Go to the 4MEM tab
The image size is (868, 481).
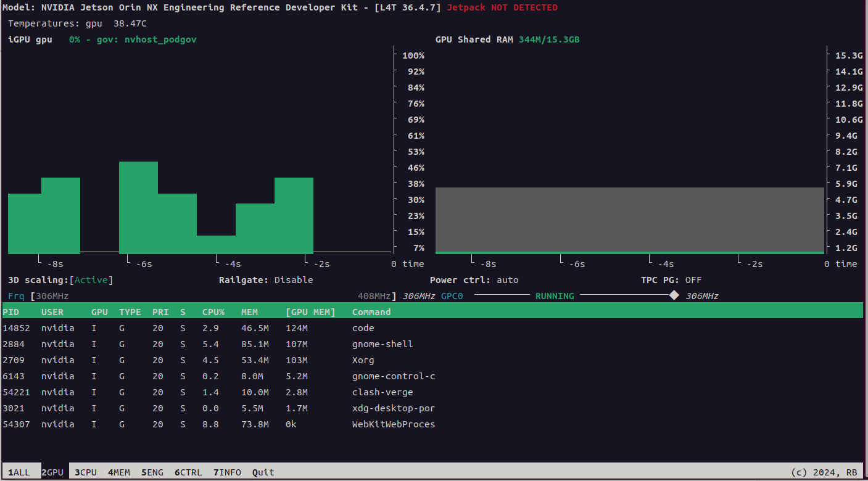pos(119,472)
